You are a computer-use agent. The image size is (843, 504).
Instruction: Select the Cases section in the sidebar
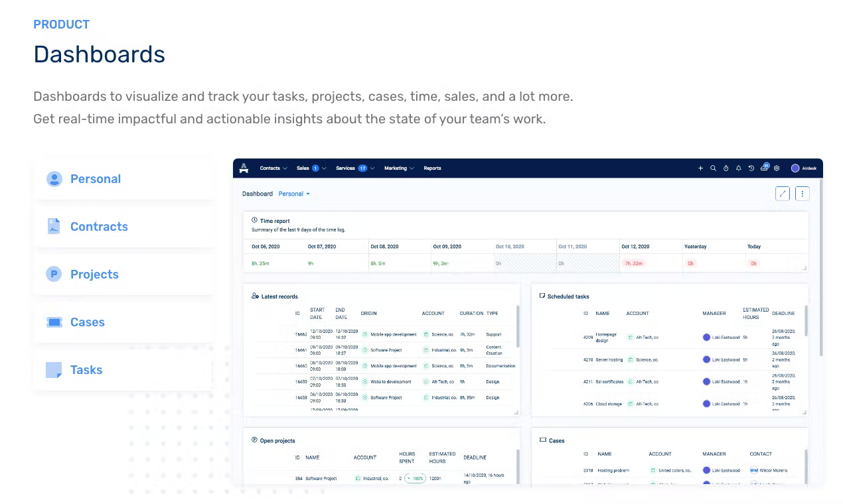(x=86, y=322)
